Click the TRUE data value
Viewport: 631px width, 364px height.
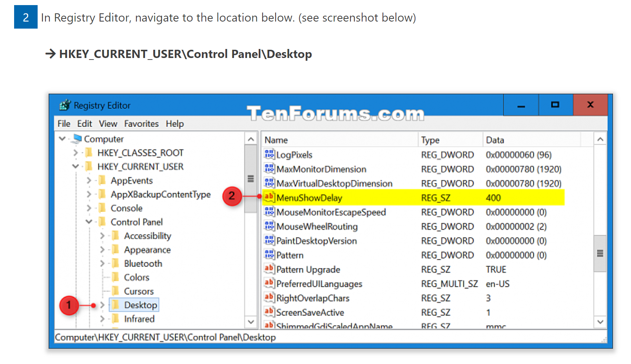coord(496,270)
